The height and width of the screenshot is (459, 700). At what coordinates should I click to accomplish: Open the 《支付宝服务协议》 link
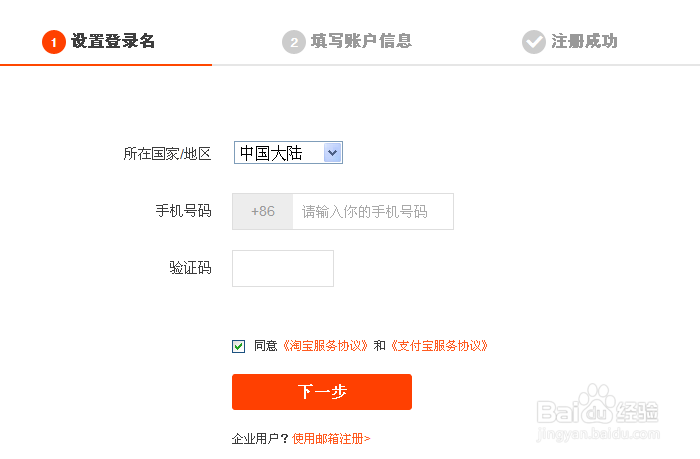(x=438, y=346)
